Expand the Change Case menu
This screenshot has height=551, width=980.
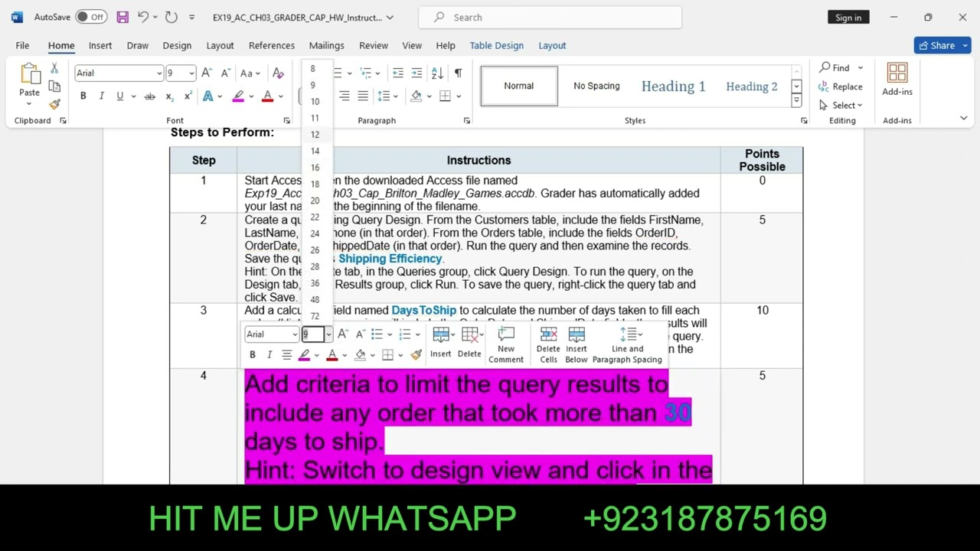tap(250, 73)
